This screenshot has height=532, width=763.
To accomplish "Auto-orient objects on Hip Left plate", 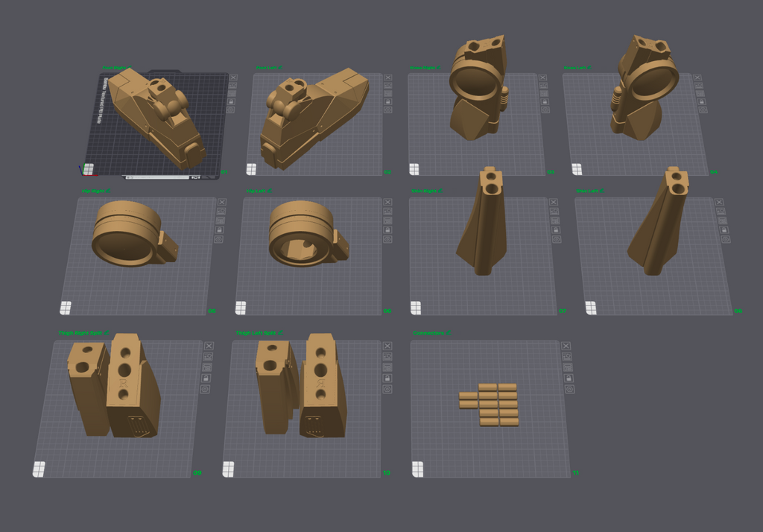I will click(387, 212).
